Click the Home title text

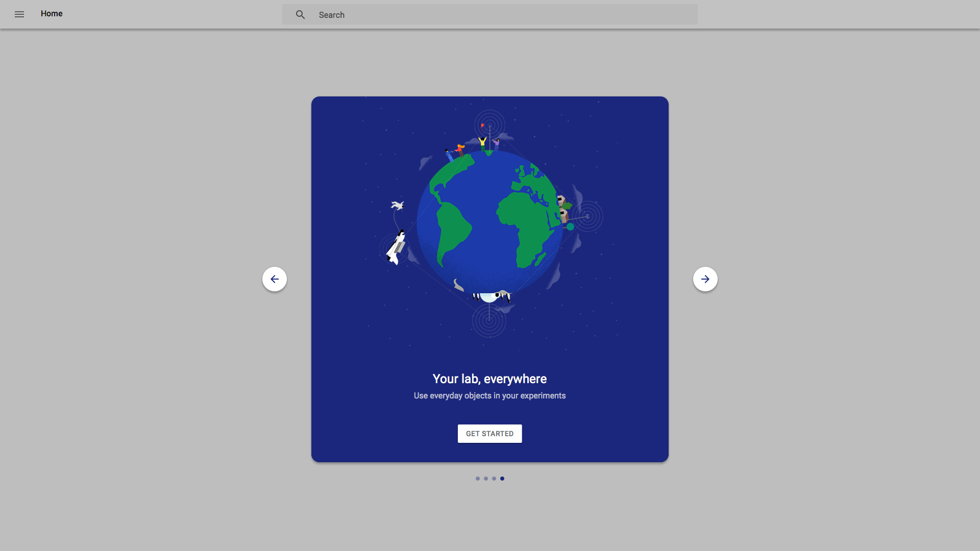click(52, 14)
